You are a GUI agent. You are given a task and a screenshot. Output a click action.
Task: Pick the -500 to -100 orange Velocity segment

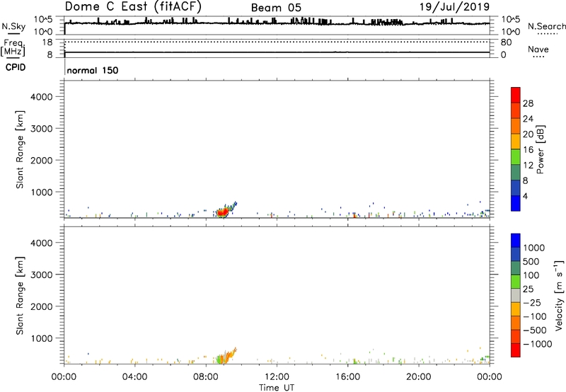(x=516, y=323)
